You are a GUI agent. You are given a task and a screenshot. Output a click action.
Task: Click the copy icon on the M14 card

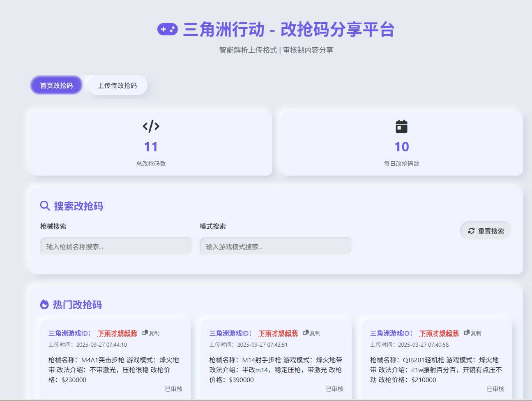pos(305,333)
